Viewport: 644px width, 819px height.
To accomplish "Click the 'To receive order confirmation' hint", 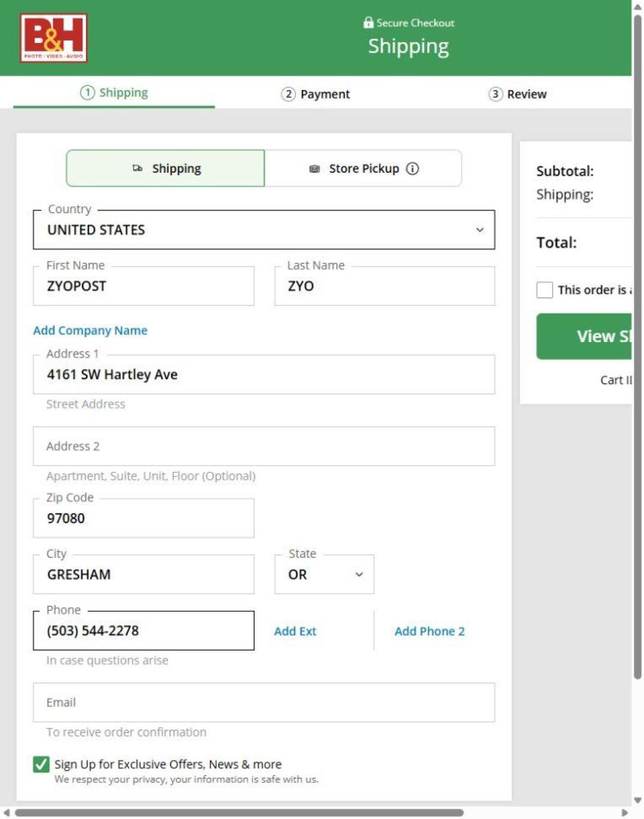I will coord(126,732).
